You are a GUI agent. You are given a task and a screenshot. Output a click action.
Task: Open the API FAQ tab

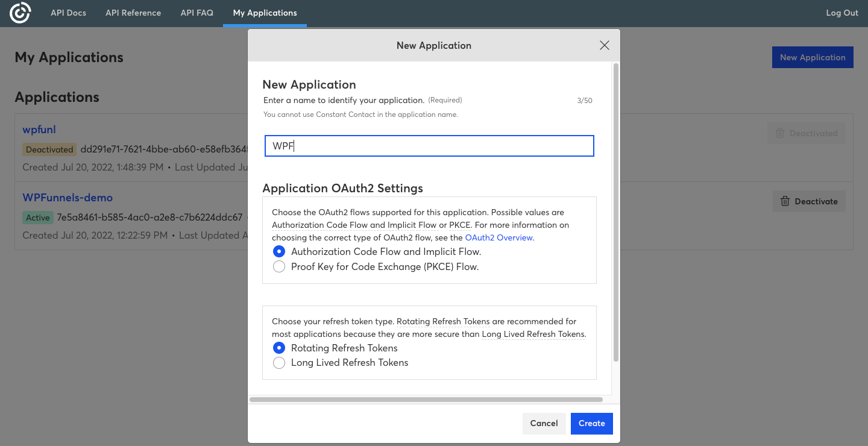coord(197,13)
